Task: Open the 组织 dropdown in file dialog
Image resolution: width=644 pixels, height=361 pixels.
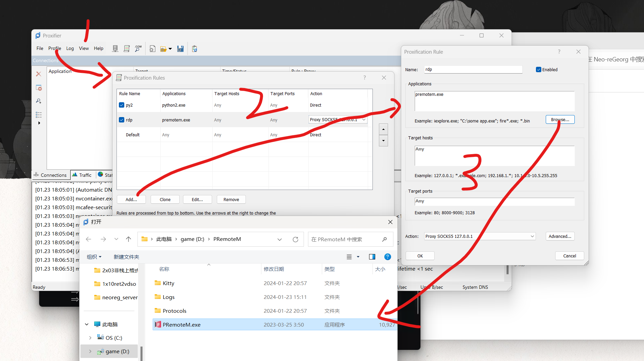Action: [x=94, y=257]
